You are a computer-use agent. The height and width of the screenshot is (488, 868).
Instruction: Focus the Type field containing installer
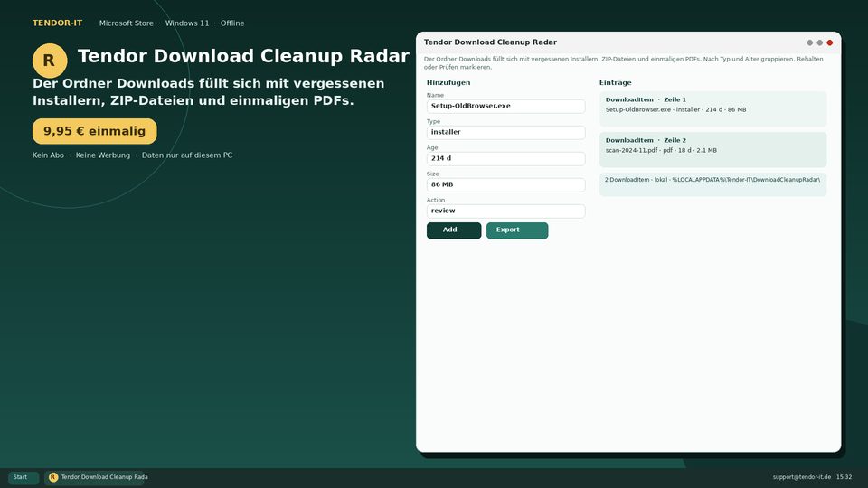pyautogui.click(x=506, y=132)
